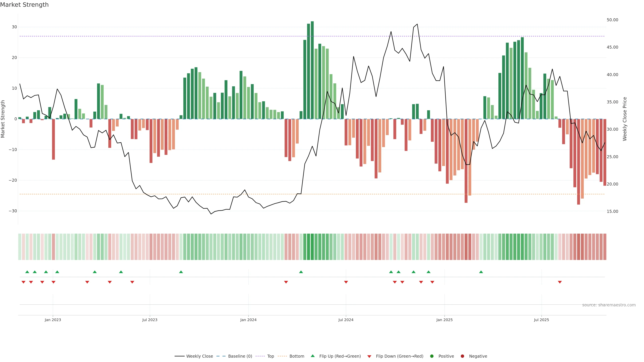The image size is (644, 362).
Task: Click the green Flip Up triangle in legend
Action: click(312, 356)
